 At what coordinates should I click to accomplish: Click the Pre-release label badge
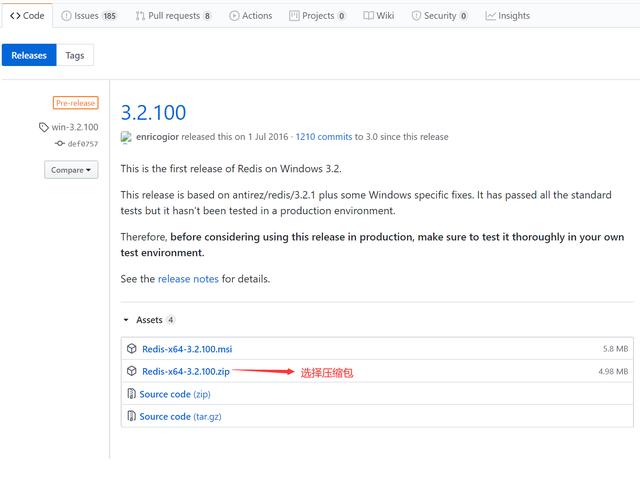[76, 103]
